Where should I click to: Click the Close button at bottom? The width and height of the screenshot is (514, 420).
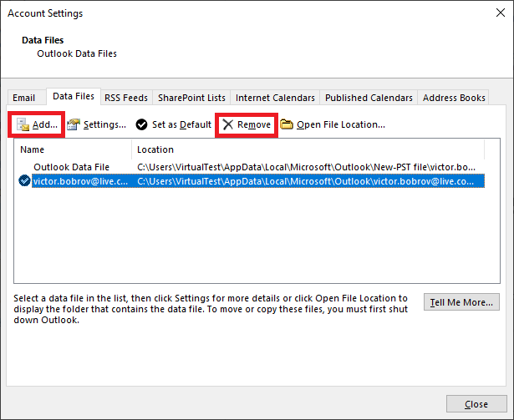pyautogui.click(x=476, y=404)
